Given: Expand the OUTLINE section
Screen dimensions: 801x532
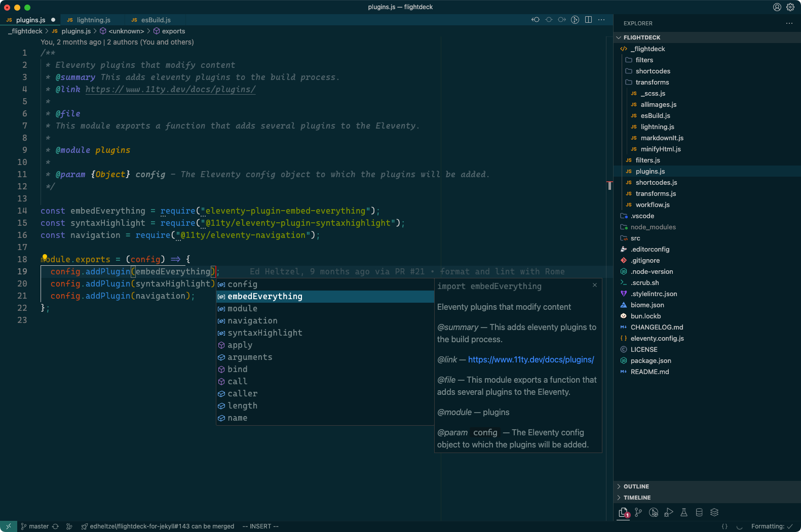Looking at the screenshot, I should 636,486.
